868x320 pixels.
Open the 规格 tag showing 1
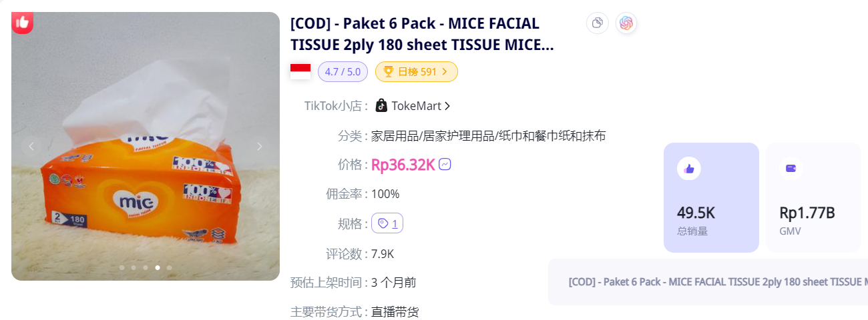[387, 223]
